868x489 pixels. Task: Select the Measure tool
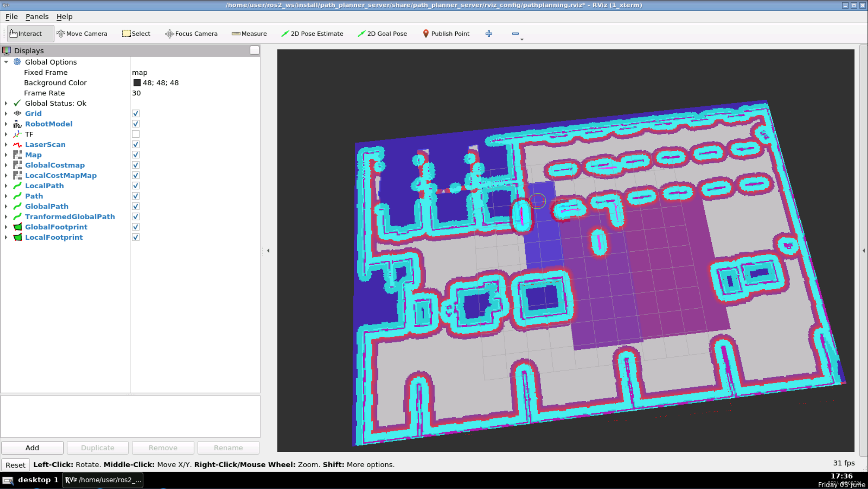(249, 34)
